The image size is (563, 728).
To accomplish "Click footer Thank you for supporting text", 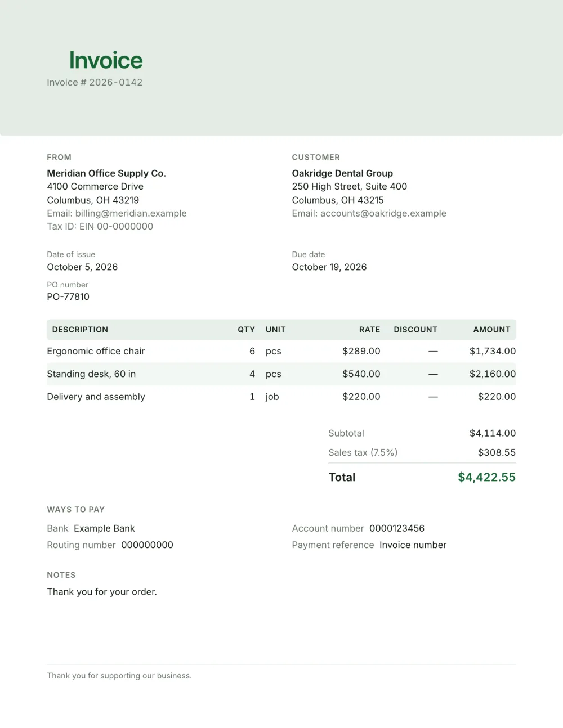I will 119,676.
